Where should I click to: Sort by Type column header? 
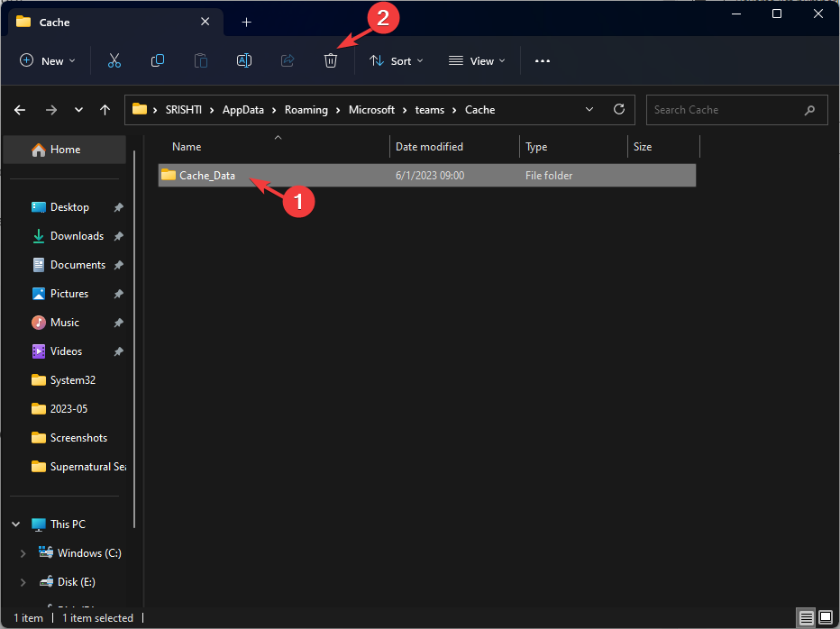[x=536, y=147]
